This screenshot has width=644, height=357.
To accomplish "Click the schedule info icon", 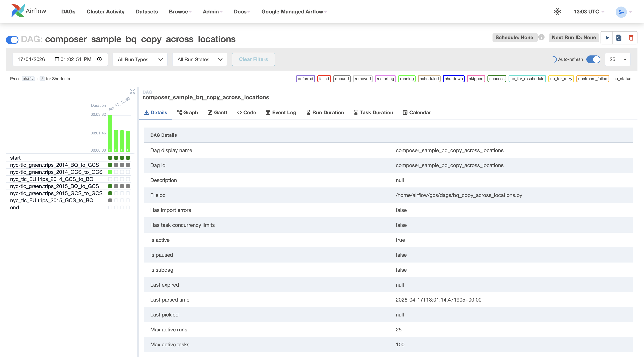I will coord(541,37).
